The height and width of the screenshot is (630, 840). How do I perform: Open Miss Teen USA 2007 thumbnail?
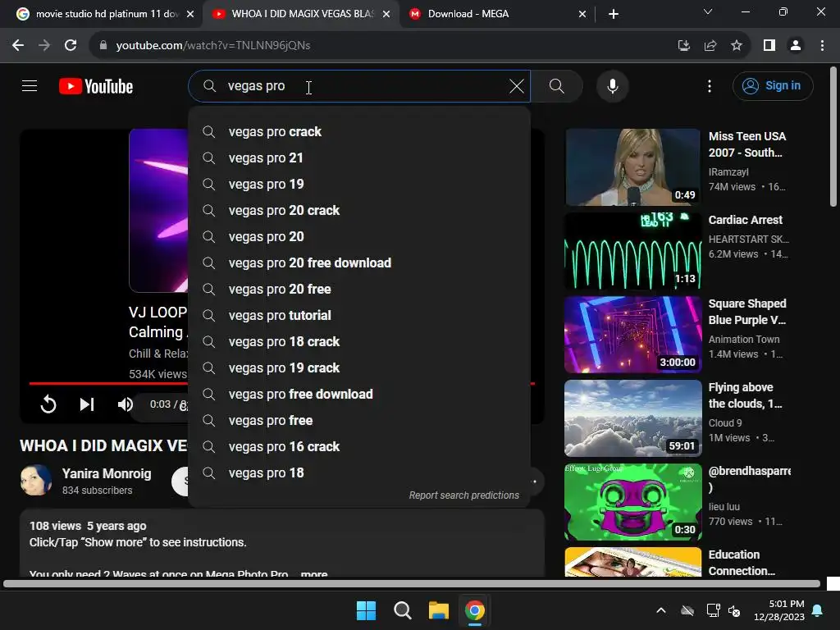pos(632,167)
